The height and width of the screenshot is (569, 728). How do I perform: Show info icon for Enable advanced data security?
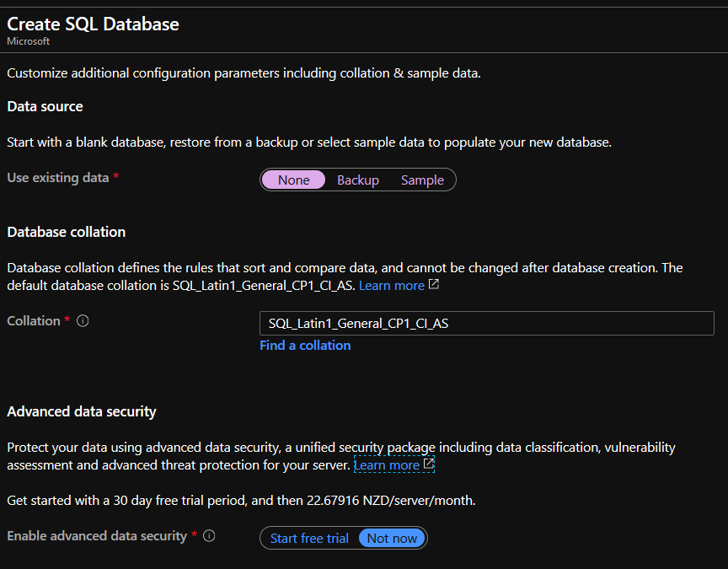(210, 536)
